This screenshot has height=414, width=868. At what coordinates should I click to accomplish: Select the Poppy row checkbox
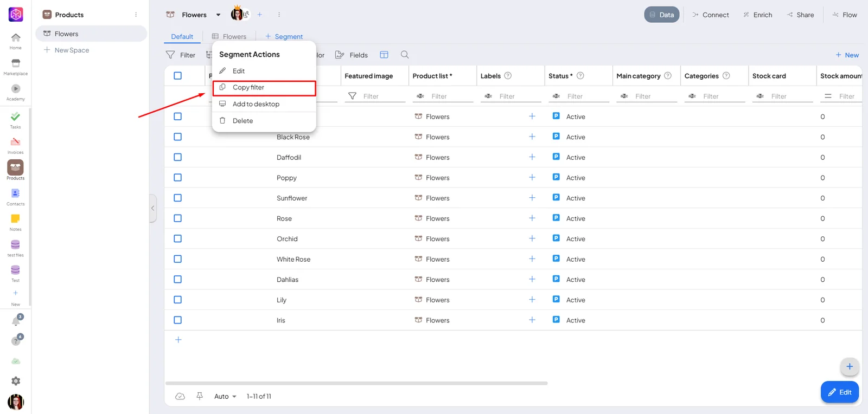177,177
